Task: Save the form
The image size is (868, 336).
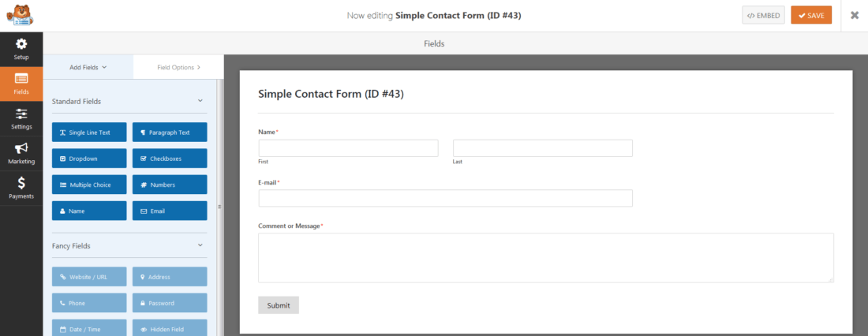Action: click(x=811, y=16)
